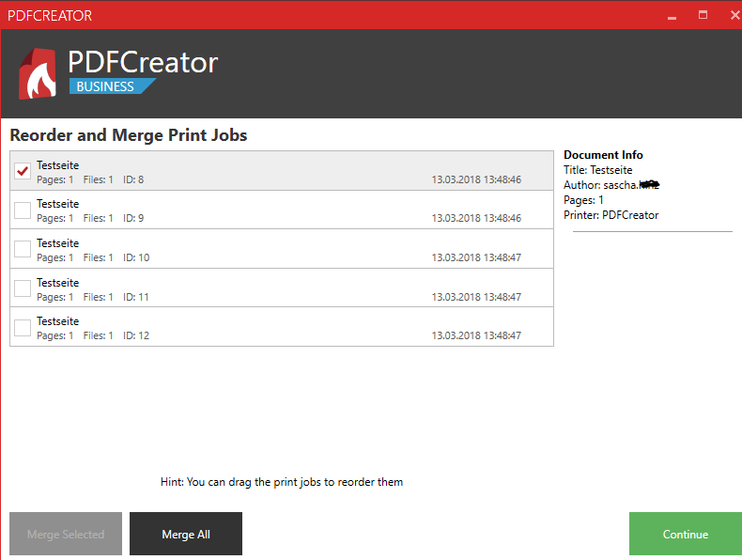Click the Author info line
The image size is (742, 560).
tap(611, 185)
